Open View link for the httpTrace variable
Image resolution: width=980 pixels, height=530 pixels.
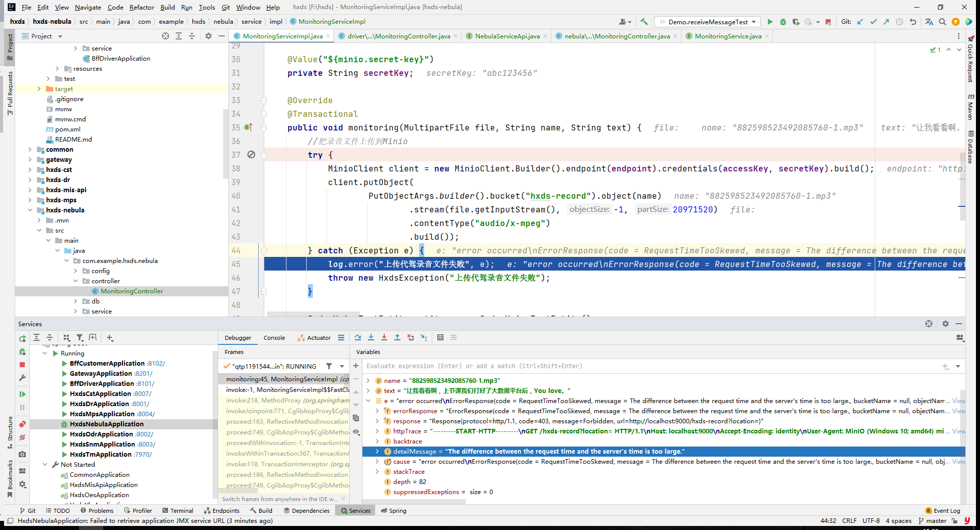[x=959, y=431]
